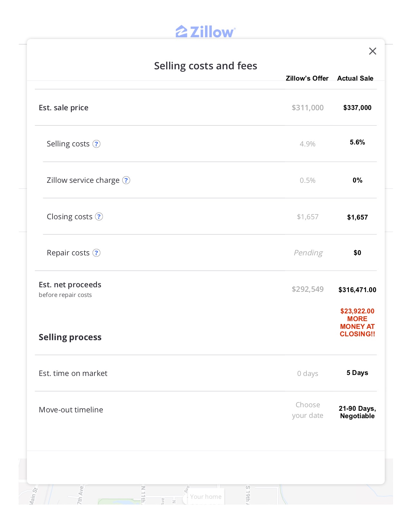Click the $337,000 actual sale price

click(357, 108)
